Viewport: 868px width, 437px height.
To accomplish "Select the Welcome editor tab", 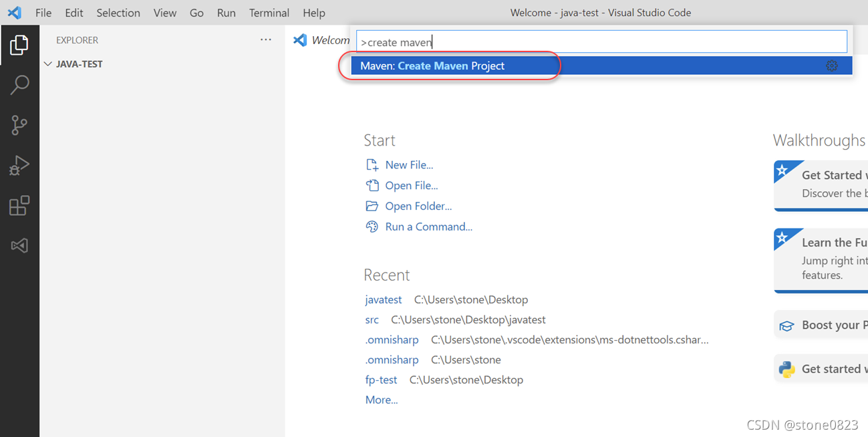I will 321,40.
